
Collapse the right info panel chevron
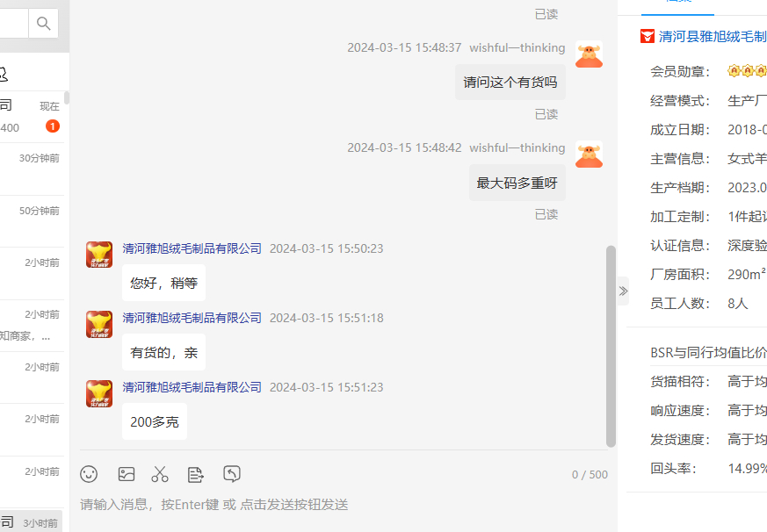click(x=623, y=291)
